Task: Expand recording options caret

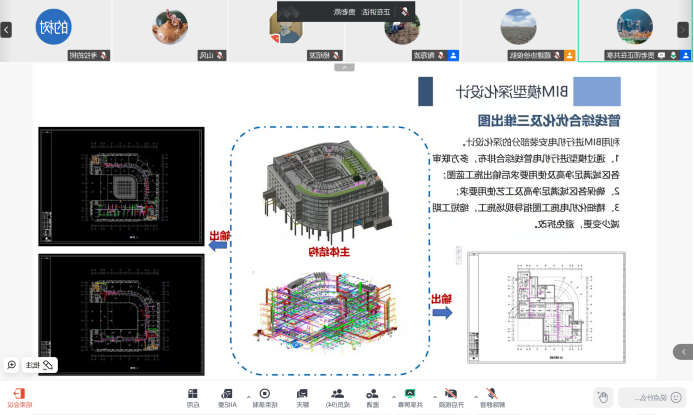Action: (249, 397)
